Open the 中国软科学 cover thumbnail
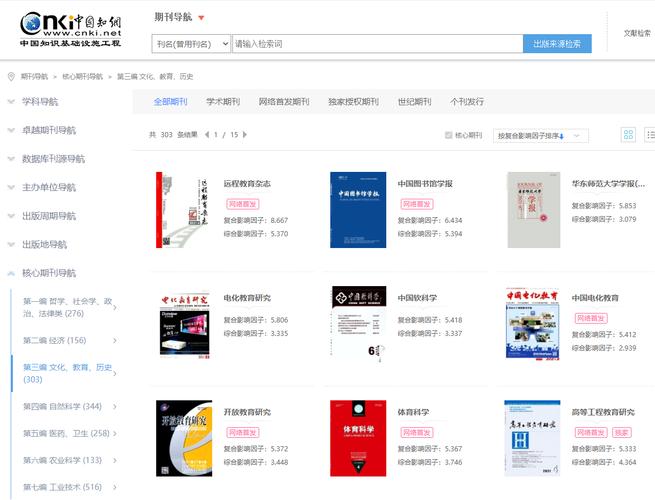This screenshot has height=500, width=655. (359, 323)
